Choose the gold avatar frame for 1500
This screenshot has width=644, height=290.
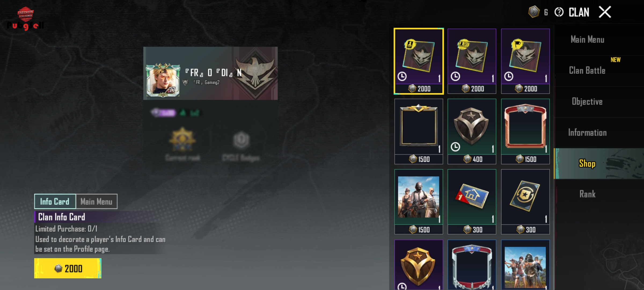pos(419,131)
